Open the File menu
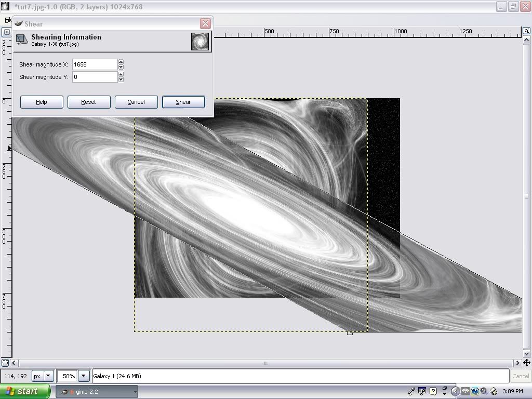The height and width of the screenshot is (399, 532). click(x=8, y=20)
